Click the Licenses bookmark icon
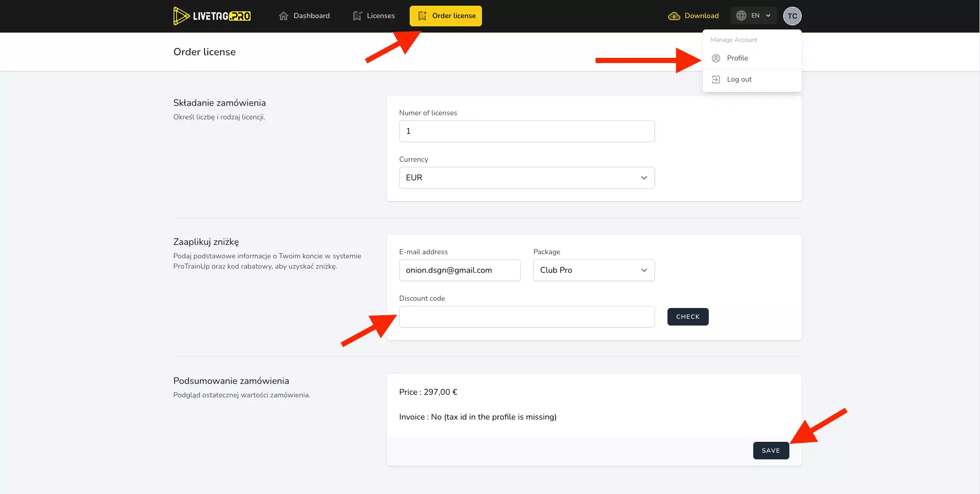The width and height of the screenshot is (980, 494). pyautogui.click(x=357, y=16)
